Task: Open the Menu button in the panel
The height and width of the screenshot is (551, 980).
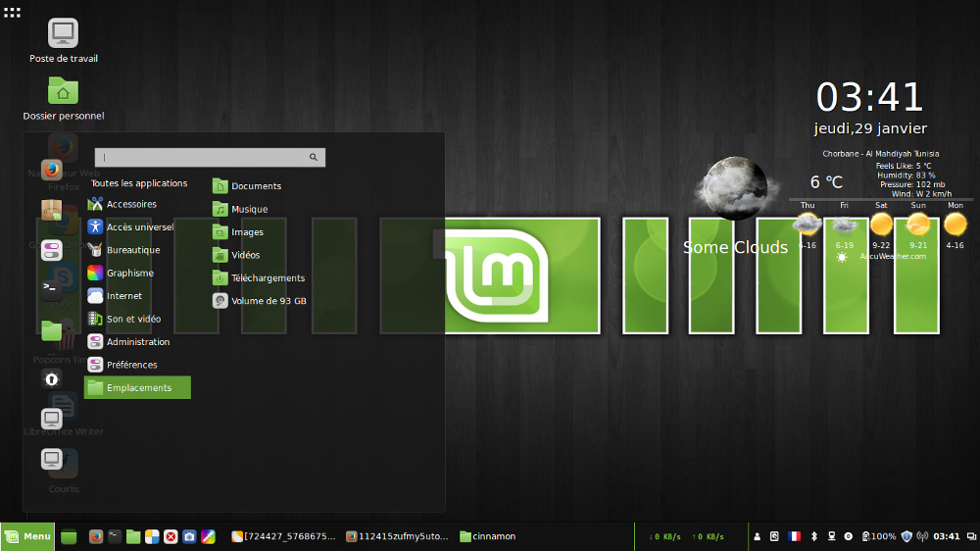Action: pyautogui.click(x=27, y=536)
